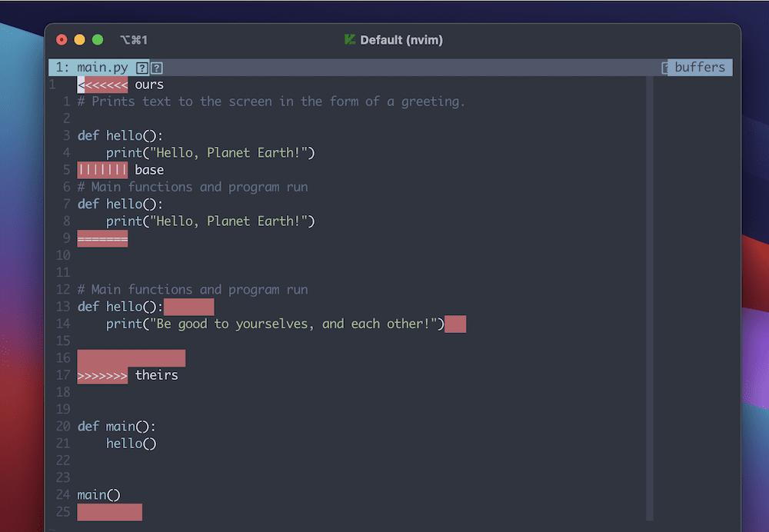
Task: Click the glyph icon left of buffers
Action: click(x=665, y=68)
